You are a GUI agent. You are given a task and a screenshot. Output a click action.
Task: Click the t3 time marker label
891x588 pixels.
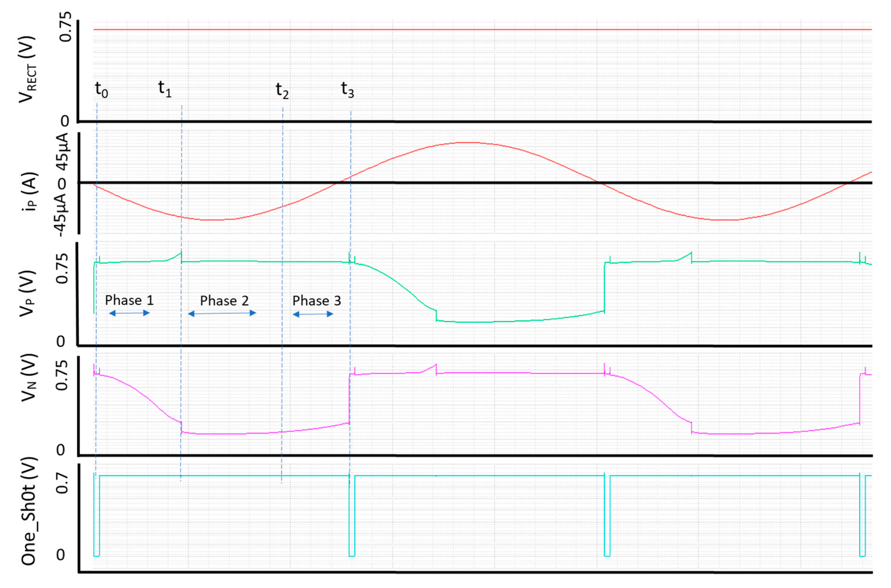(x=347, y=90)
